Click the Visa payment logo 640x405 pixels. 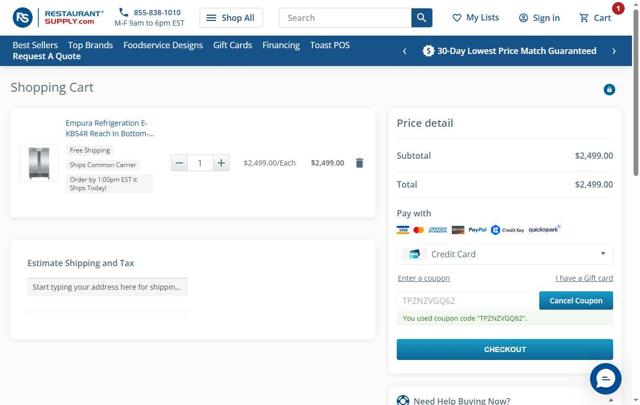(x=403, y=230)
